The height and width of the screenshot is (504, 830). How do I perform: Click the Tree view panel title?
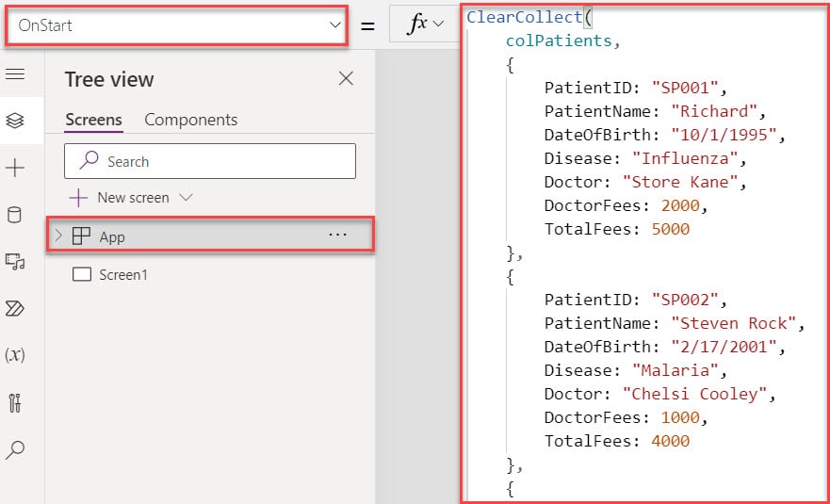pos(109,79)
